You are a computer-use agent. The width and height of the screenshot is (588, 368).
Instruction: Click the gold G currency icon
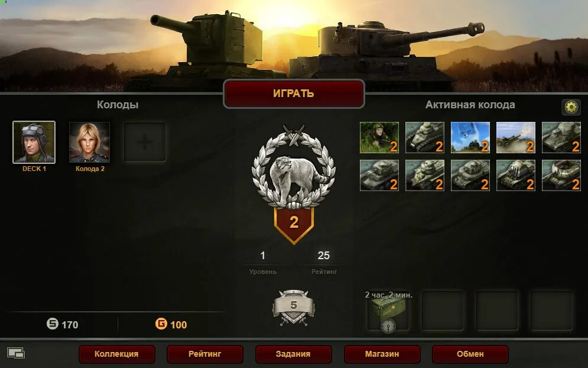click(x=161, y=324)
